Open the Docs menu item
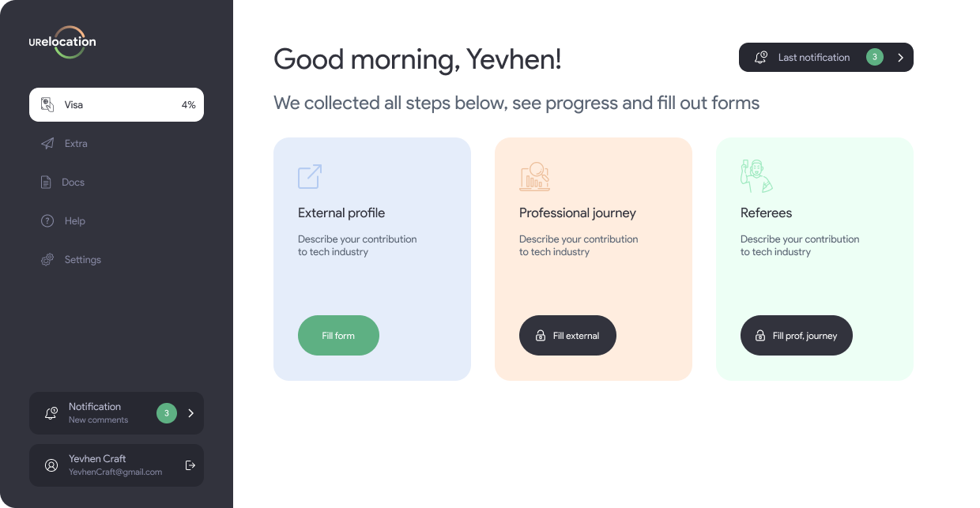This screenshot has height=508, width=980. (x=73, y=183)
